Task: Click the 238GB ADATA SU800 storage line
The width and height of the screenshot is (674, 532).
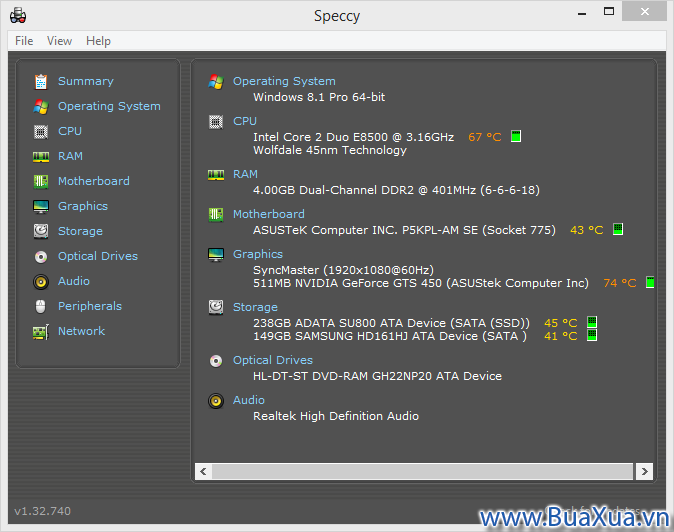Action: pyautogui.click(x=391, y=323)
